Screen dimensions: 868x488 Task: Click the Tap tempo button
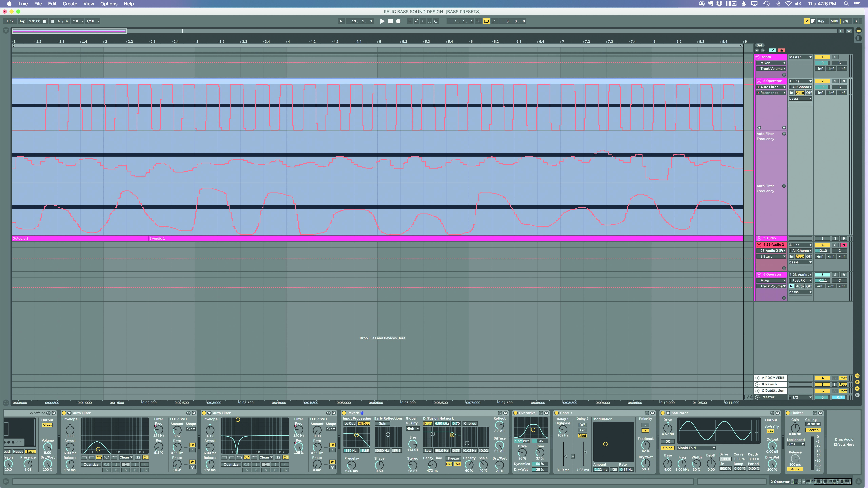point(22,21)
